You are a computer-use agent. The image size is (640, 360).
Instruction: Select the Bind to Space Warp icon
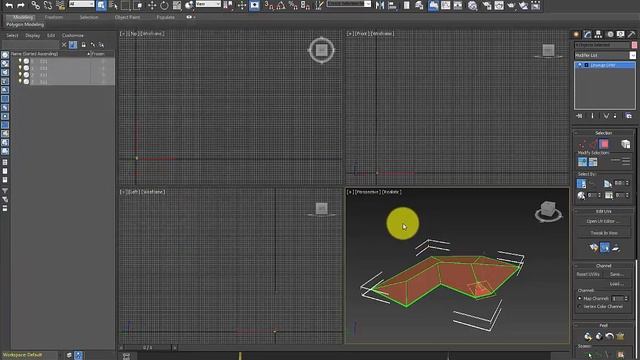60,5
